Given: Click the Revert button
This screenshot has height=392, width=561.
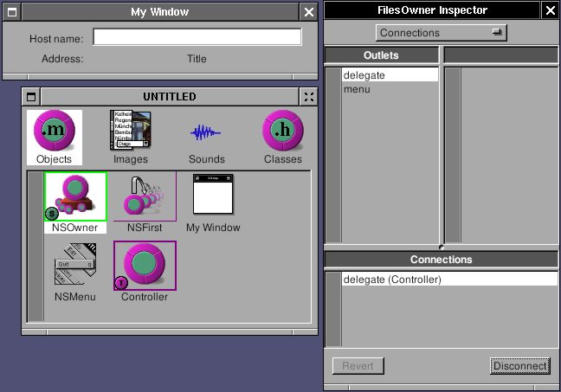Looking at the screenshot, I should tap(358, 366).
